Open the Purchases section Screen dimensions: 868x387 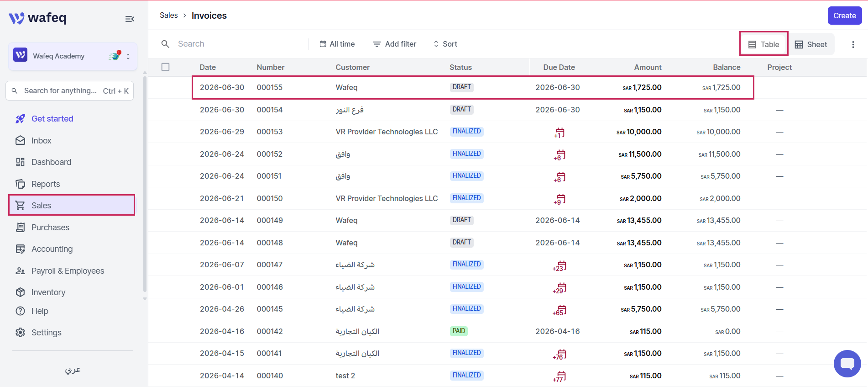(50, 228)
